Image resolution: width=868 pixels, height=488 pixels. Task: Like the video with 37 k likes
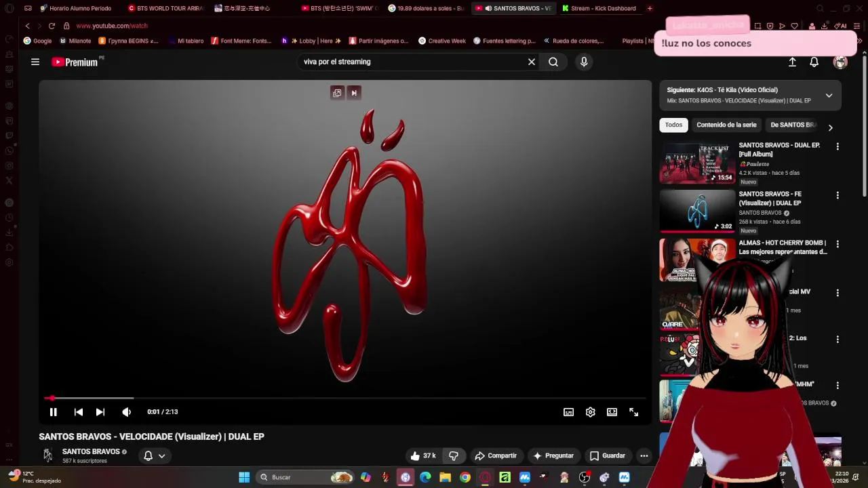[x=423, y=455]
